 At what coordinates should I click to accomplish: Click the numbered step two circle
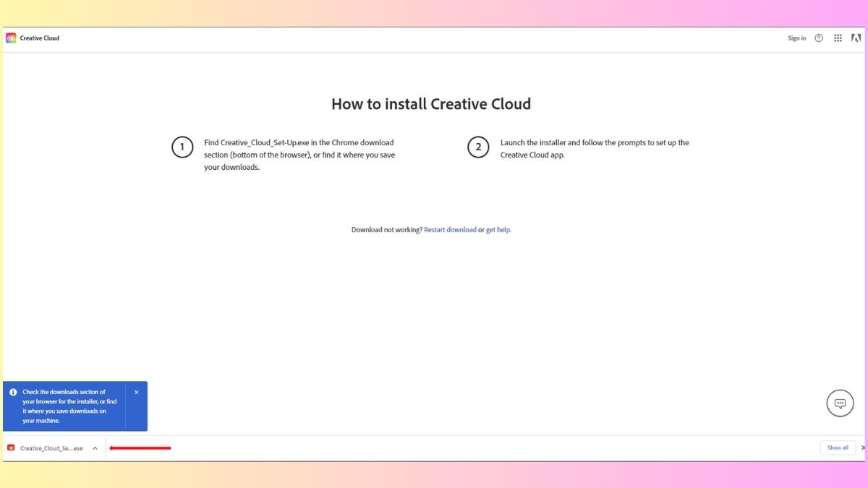478,147
